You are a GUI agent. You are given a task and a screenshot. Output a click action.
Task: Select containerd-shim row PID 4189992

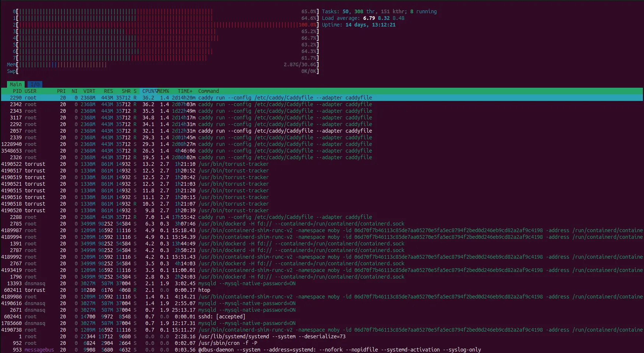coord(322,257)
